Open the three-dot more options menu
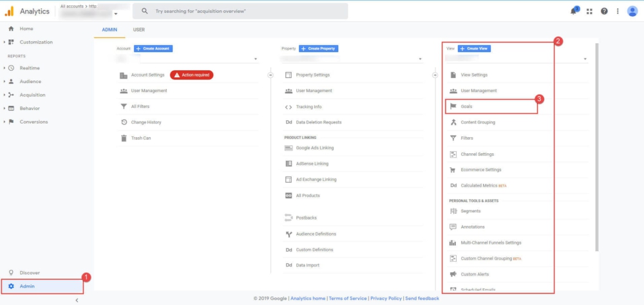 618,12
